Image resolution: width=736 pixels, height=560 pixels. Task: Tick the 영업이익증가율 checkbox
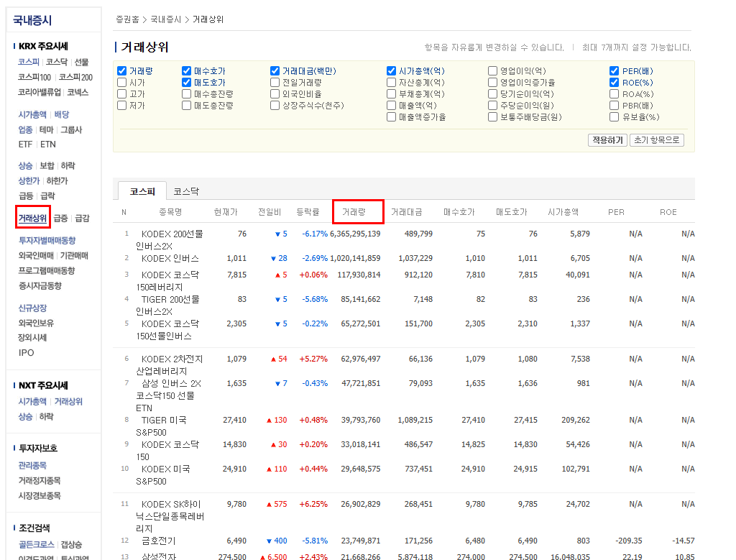click(x=493, y=83)
